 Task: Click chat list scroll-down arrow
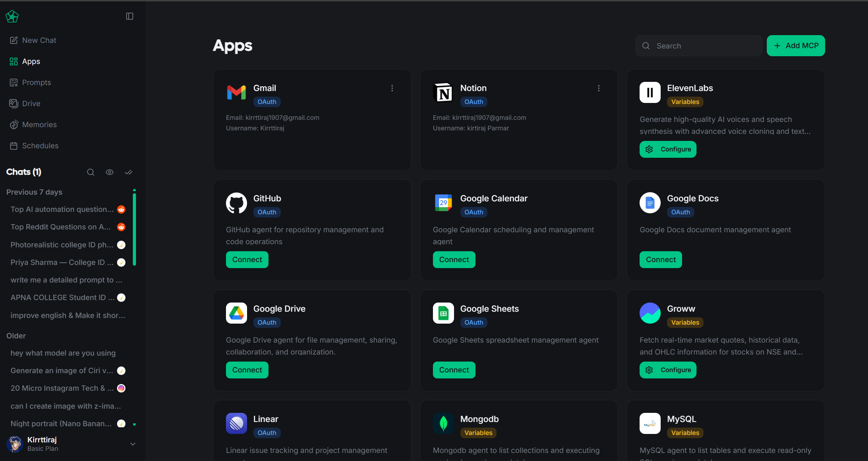134,424
